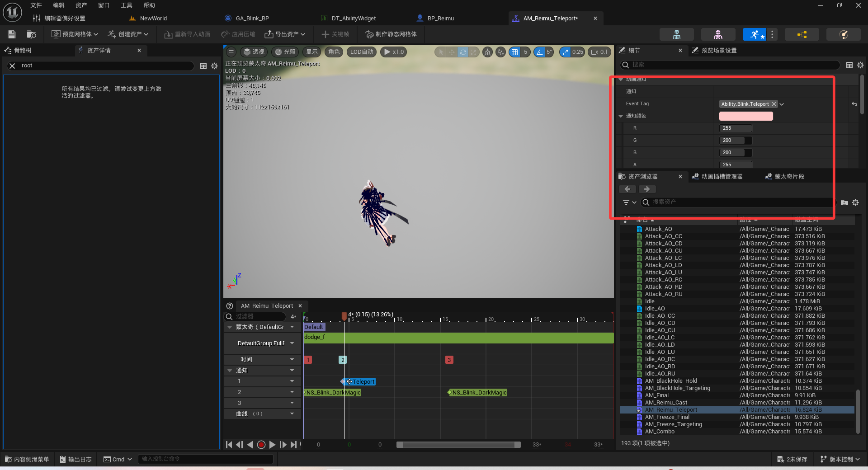This screenshot has height=470, width=868.
Task: Start recording the animation
Action: point(261,445)
